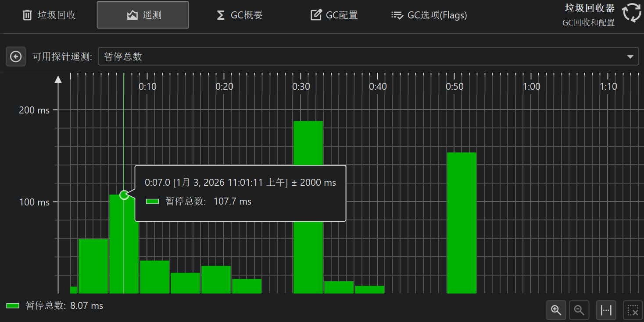Open the 暂停总数 probe telemetry dropdown

pyautogui.click(x=368, y=57)
